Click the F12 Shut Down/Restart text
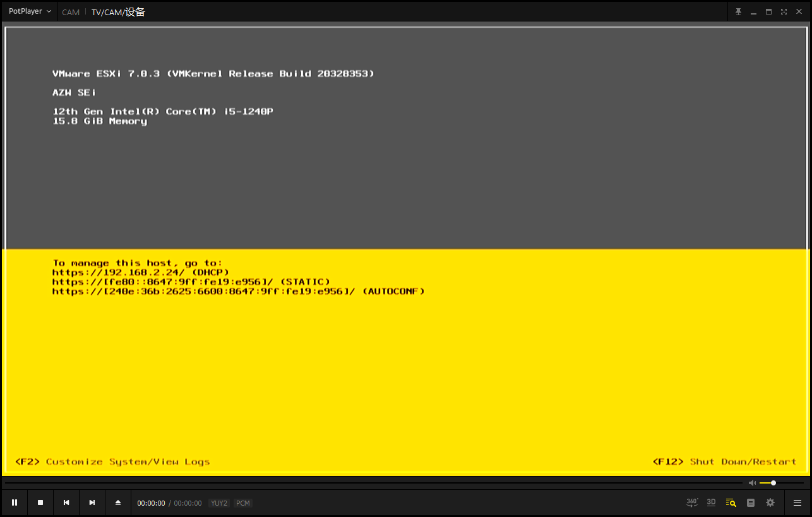812x517 pixels. point(725,462)
